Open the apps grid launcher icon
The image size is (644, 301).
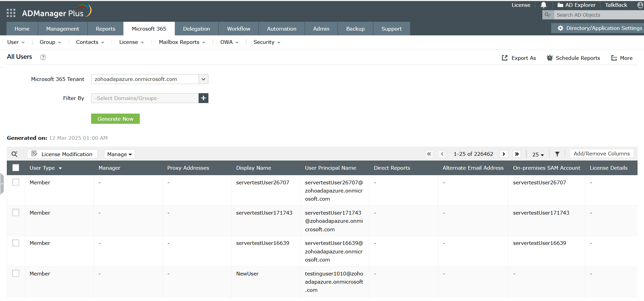coord(11,13)
